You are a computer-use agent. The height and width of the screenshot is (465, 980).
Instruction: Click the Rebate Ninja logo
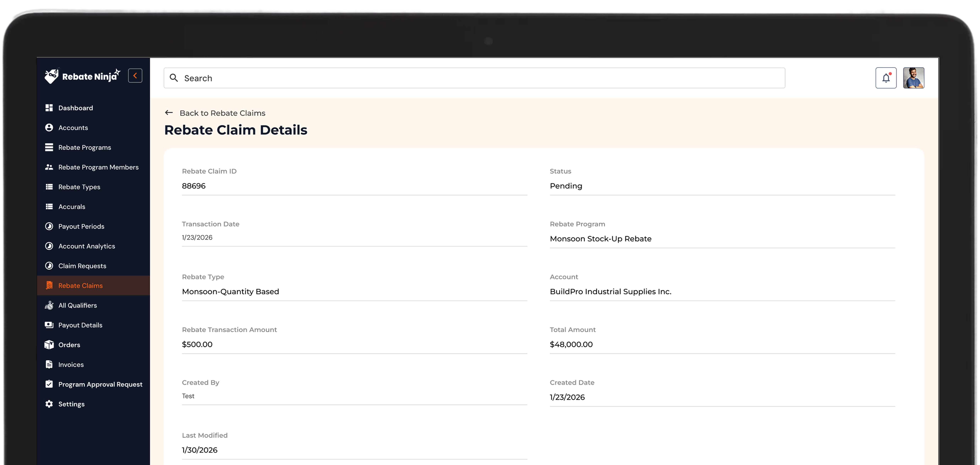[x=82, y=76]
